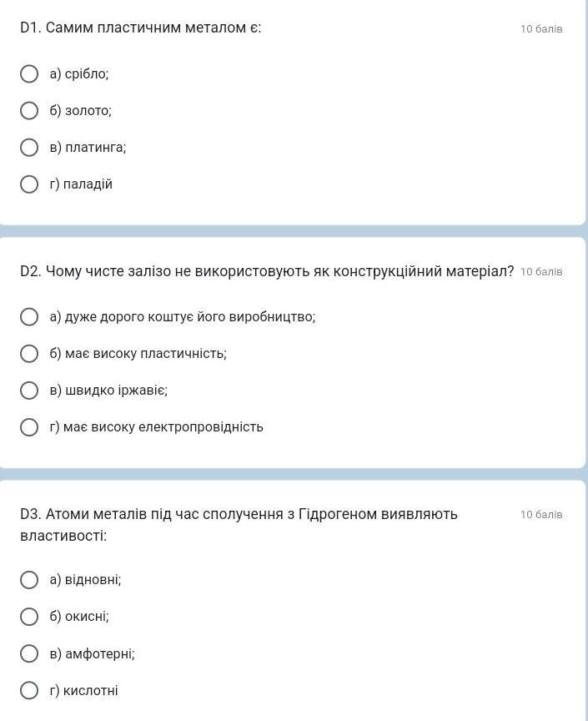Pick the 'в) швидко іржавіє' answer
This screenshot has width=588, height=721.
tap(29, 391)
